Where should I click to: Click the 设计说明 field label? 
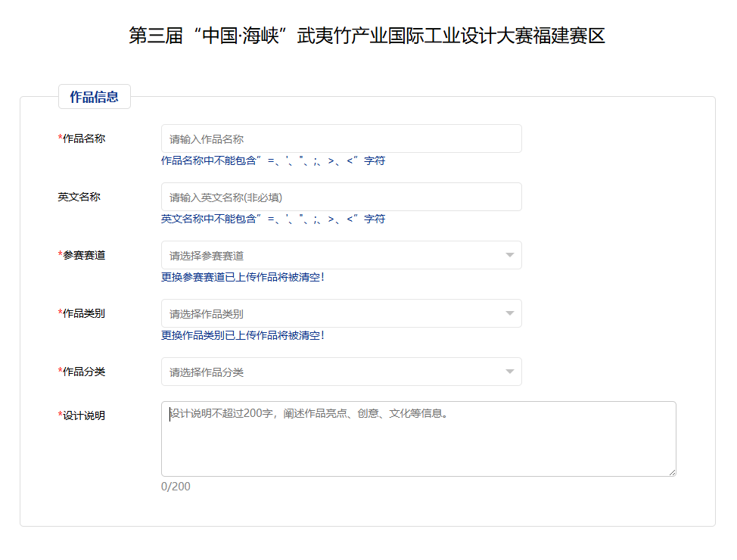(x=79, y=415)
